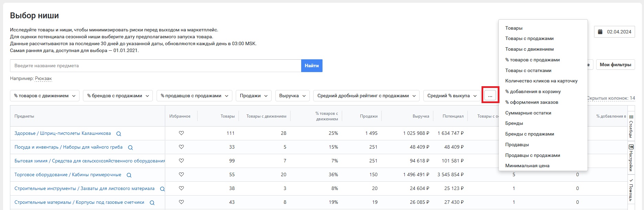The width and height of the screenshot is (644, 210).
Task: Click search icon next to Шприц-пистолеты Калашникова
Action: pos(119,134)
